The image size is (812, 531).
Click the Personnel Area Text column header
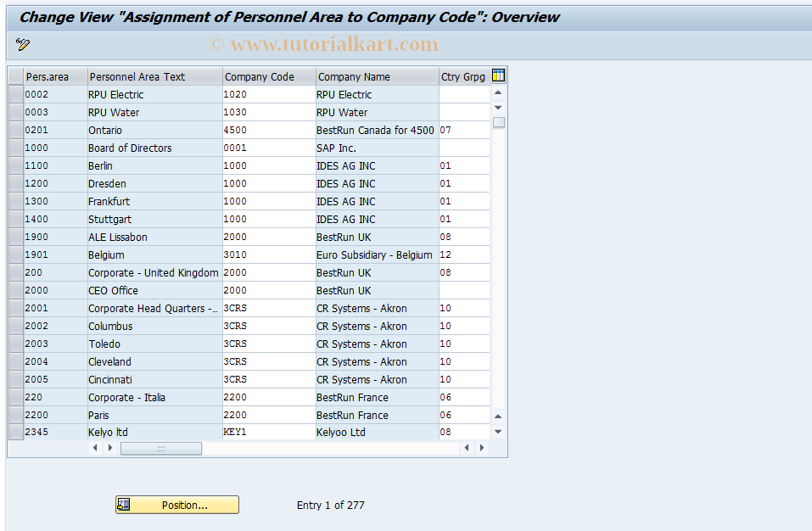click(x=154, y=76)
